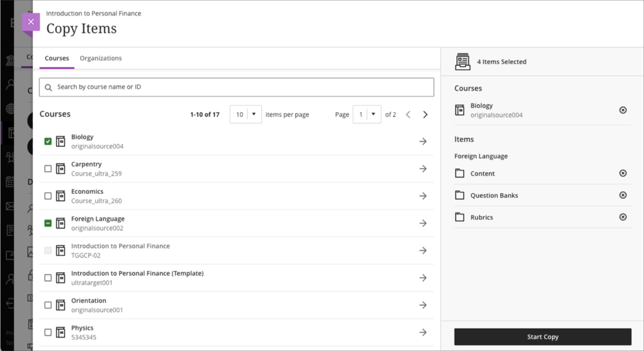The width and height of the screenshot is (644, 351).
Task: Click the Question Banks folder icon
Action: [459, 195]
